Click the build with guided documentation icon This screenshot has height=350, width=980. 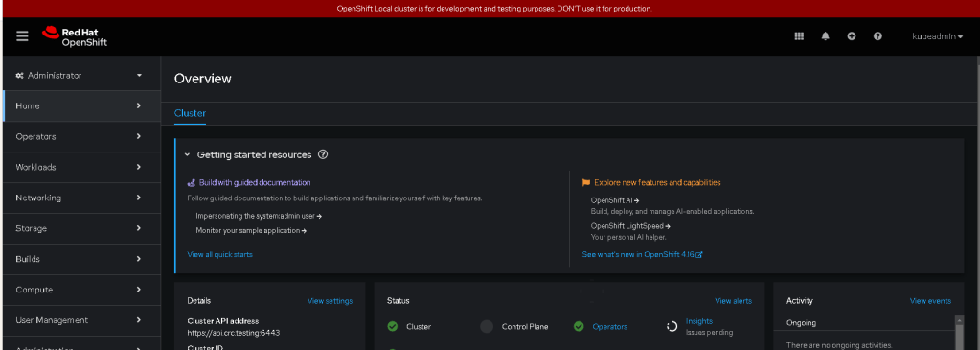pos(192,183)
